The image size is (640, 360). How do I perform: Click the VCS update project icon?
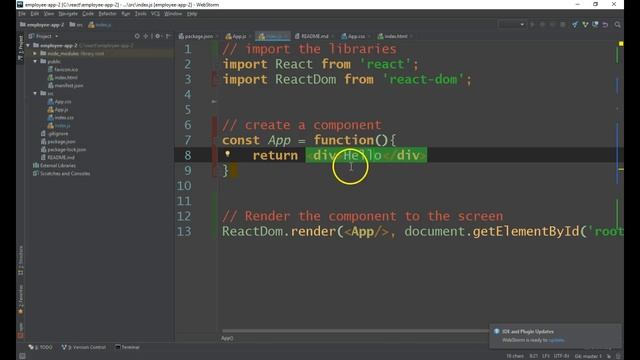(575, 24)
